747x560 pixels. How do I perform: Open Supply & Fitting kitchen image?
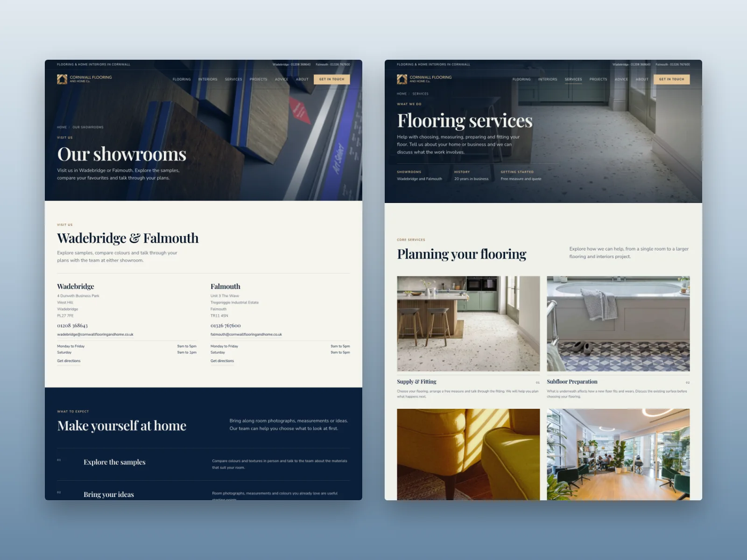[468, 323]
